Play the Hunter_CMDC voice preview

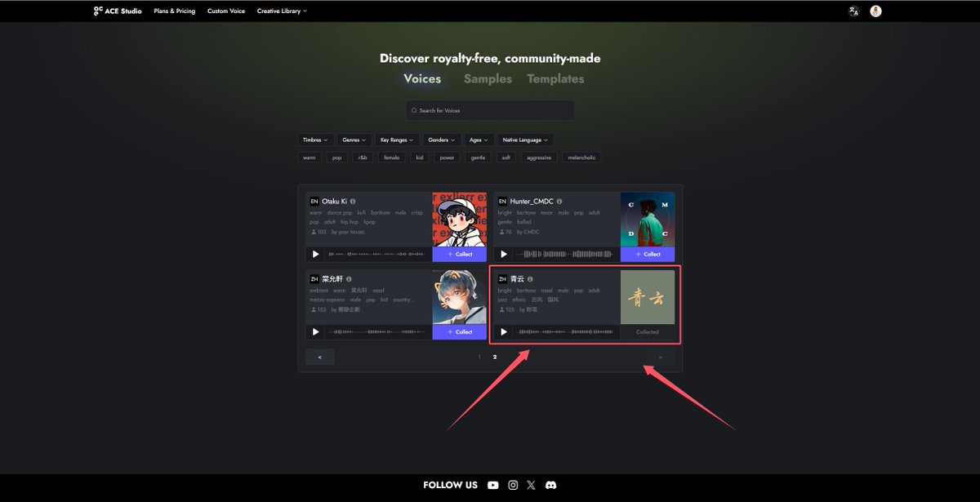click(x=504, y=254)
